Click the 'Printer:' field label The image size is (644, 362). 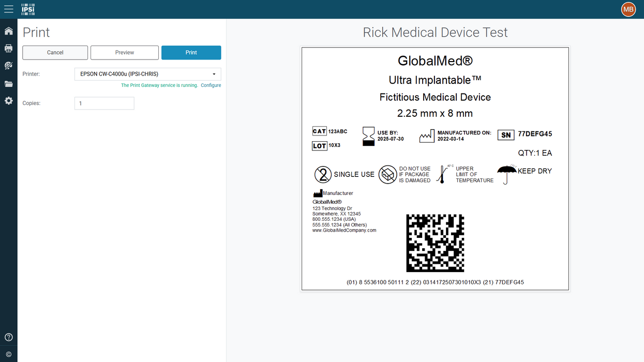[31, 74]
